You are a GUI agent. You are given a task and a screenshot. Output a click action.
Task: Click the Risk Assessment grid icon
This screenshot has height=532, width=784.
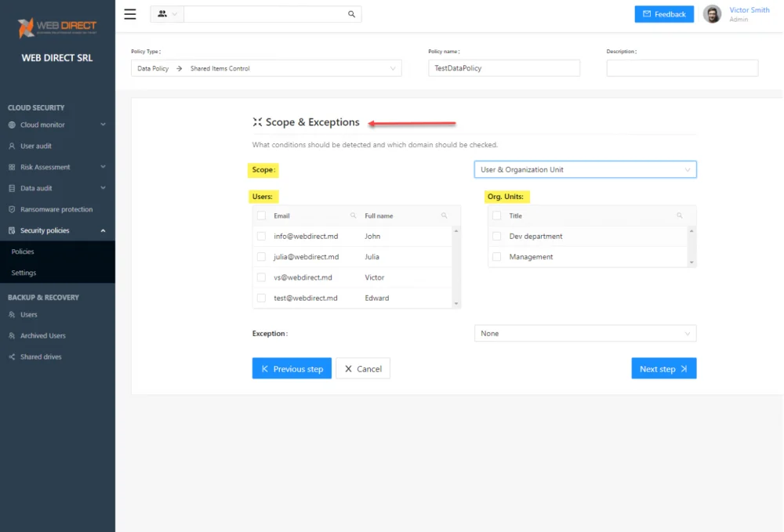[12, 167]
